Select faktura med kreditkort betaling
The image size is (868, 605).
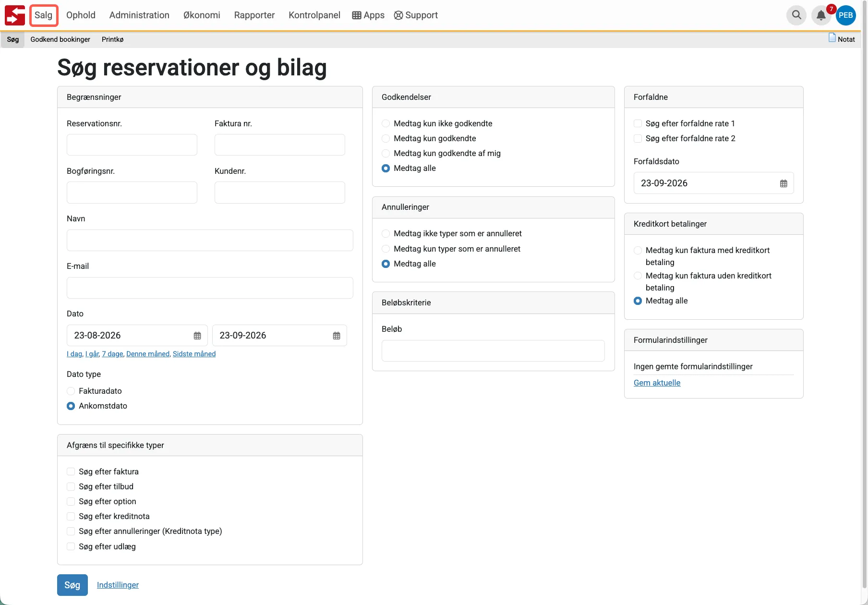click(638, 251)
